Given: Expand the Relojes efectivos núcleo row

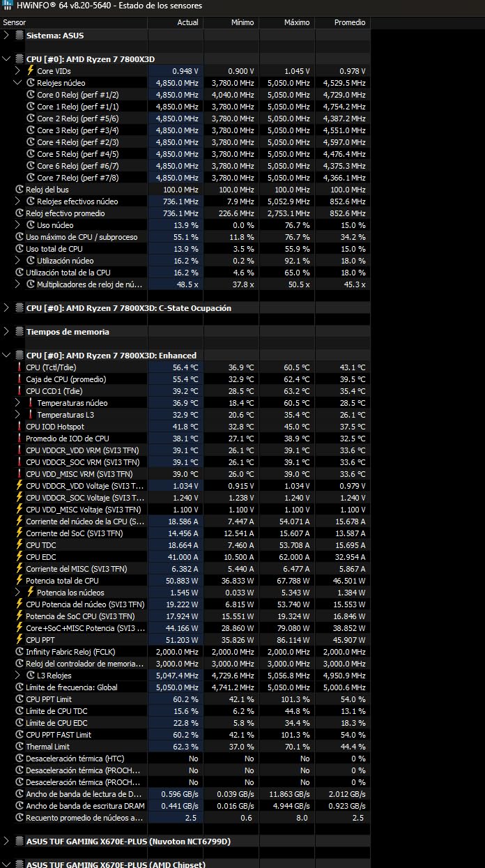Looking at the screenshot, I should pyautogui.click(x=18, y=201).
